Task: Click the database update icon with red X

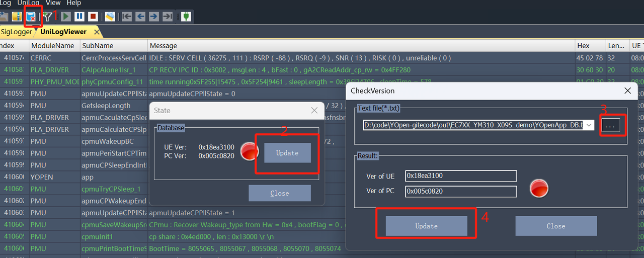Action: (x=31, y=17)
